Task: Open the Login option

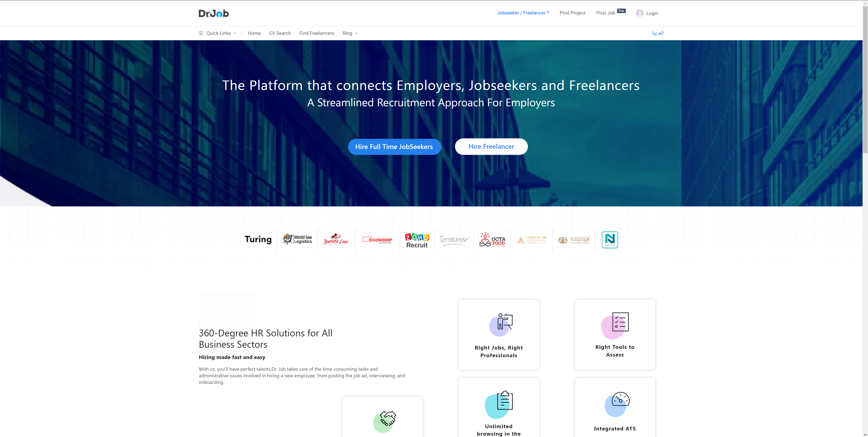Action: tap(647, 13)
